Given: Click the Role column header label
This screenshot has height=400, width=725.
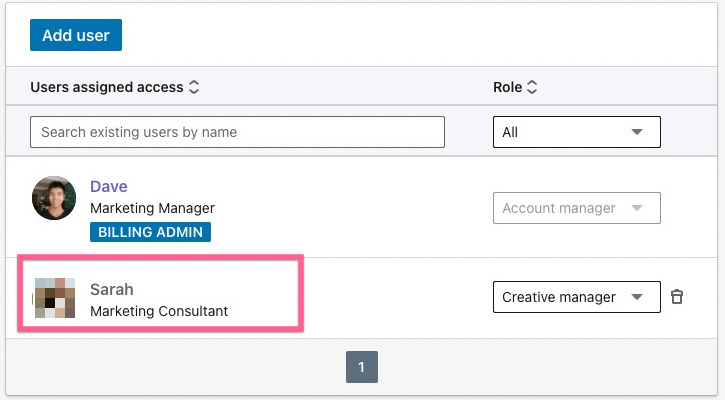Looking at the screenshot, I should coord(507,88).
